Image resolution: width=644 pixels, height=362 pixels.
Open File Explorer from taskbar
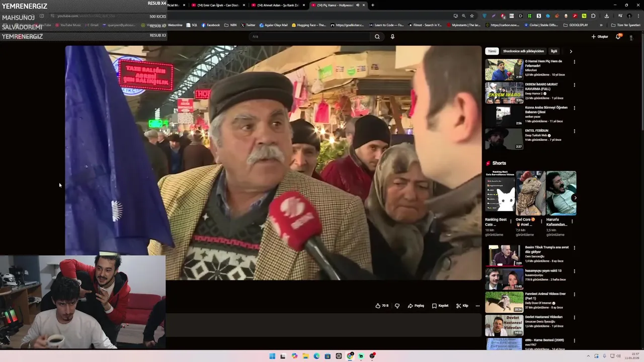pos(305,356)
